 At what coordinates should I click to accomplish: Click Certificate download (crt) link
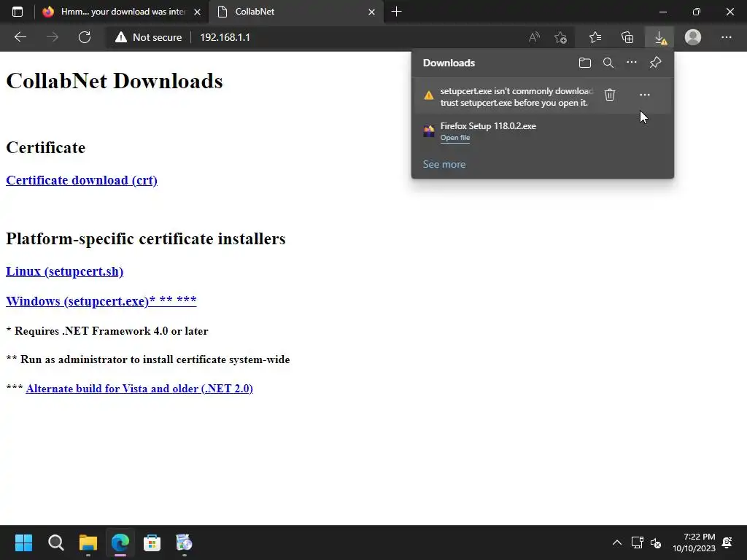coord(82,180)
